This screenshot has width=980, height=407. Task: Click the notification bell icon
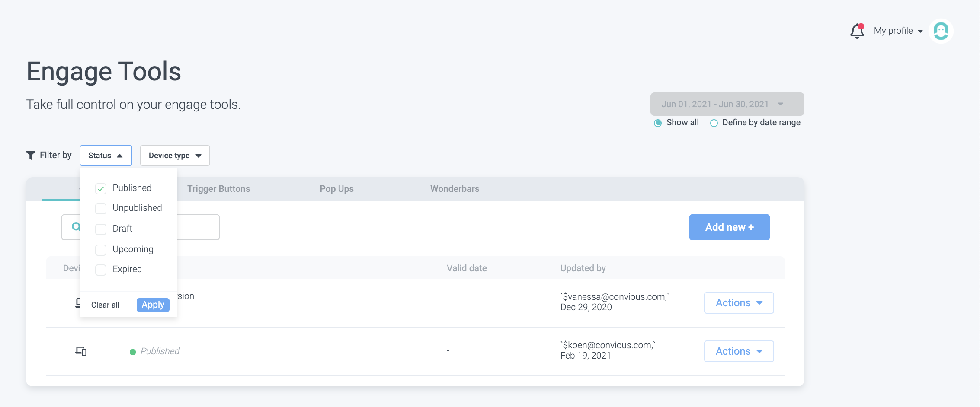click(857, 31)
